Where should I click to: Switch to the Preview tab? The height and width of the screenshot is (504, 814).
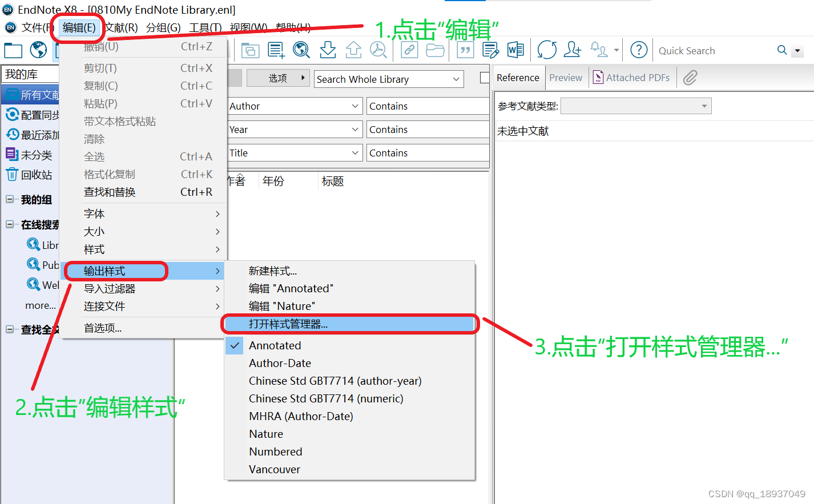click(x=566, y=78)
